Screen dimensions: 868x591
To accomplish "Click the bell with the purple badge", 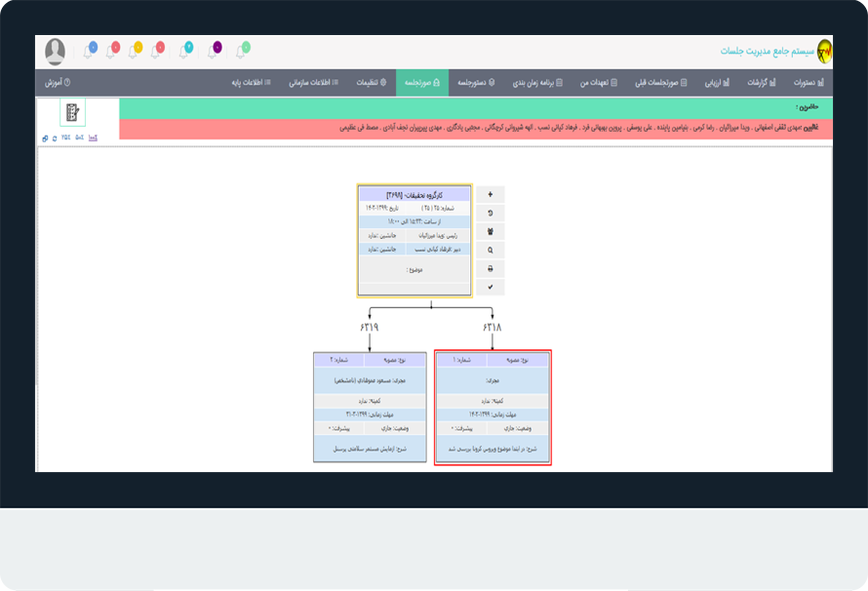I will click(215, 50).
